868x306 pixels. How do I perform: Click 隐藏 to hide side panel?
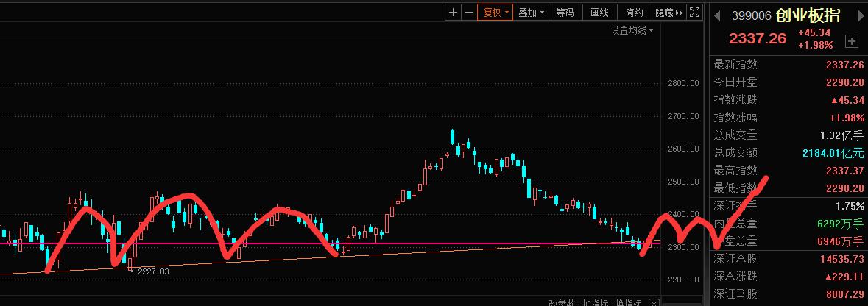[x=669, y=13]
